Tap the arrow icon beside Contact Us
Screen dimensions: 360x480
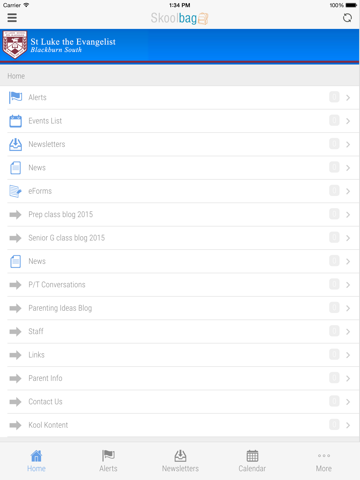(x=15, y=402)
